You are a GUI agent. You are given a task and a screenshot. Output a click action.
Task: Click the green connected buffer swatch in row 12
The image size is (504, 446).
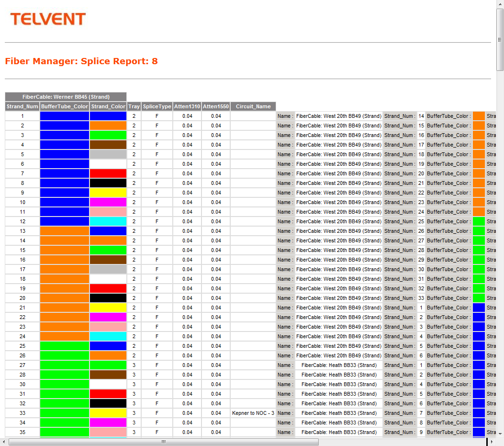click(479, 221)
